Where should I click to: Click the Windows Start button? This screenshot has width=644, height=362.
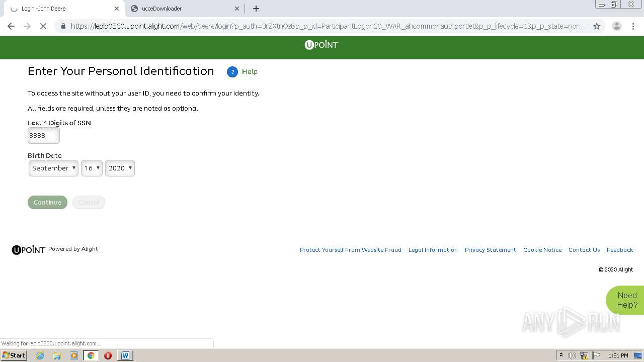[14, 355]
